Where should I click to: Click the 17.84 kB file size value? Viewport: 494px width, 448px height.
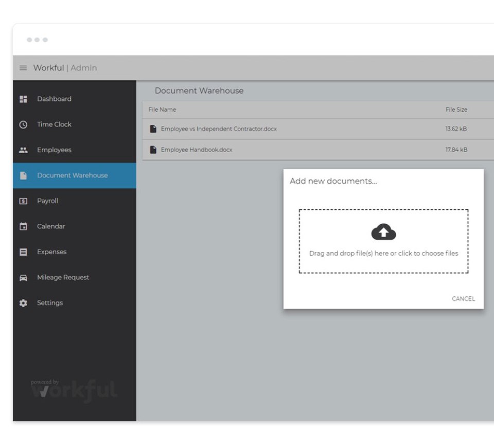(456, 150)
